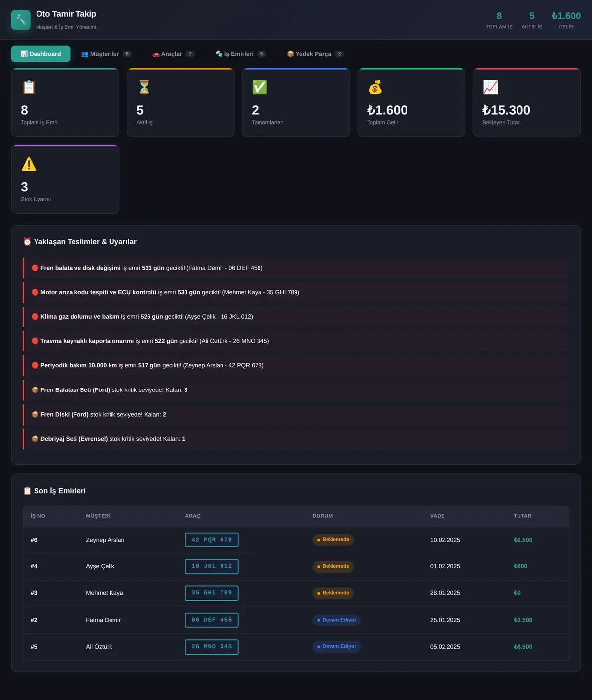Click the wrench app logo icon
This screenshot has height=700, width=592.
[21, 20]
